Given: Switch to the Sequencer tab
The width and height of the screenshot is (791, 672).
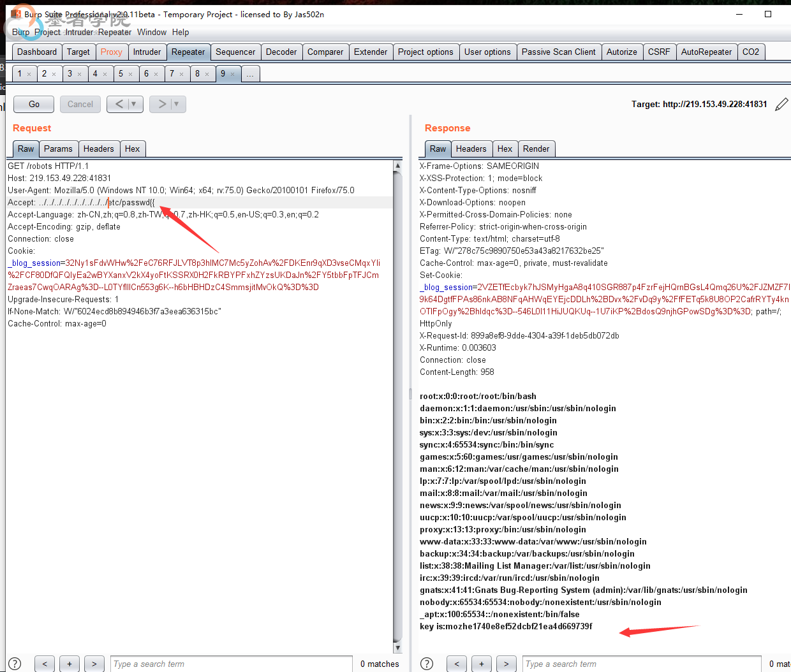Looking at the screenshot, I should tap(235, 52).
